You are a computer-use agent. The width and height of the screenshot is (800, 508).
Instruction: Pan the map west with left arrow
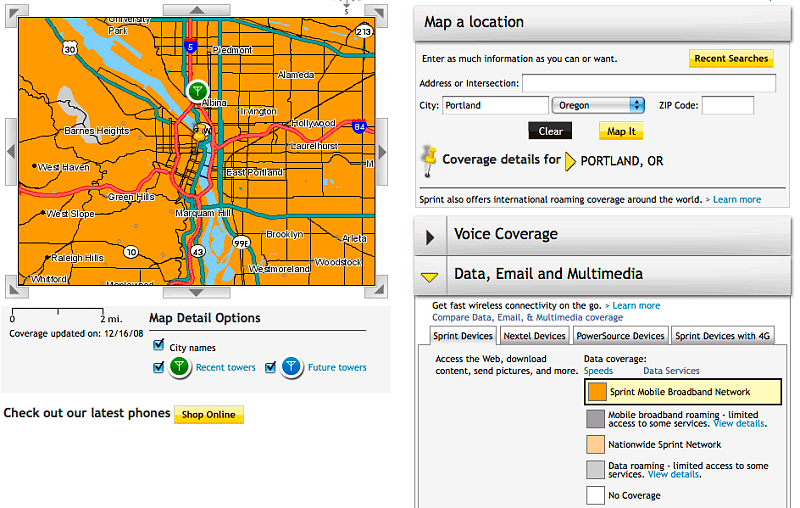coord(11,151)
